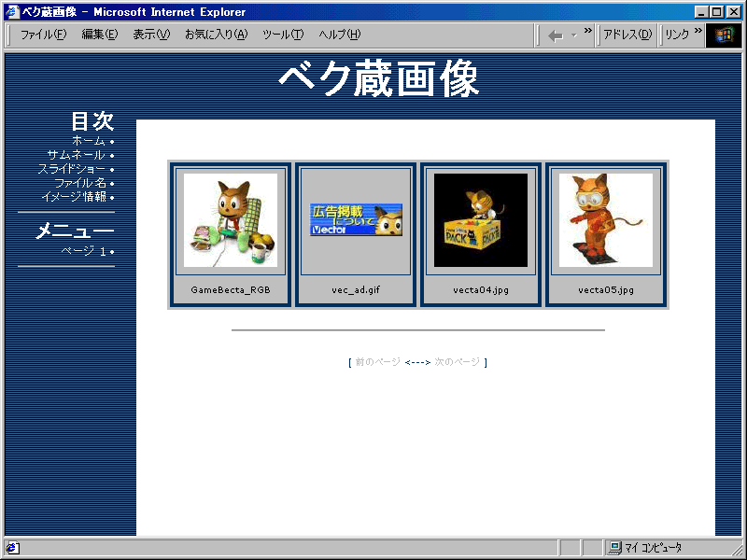
Task: Click the 前のページ previous page text
Action: coord(378,362)
